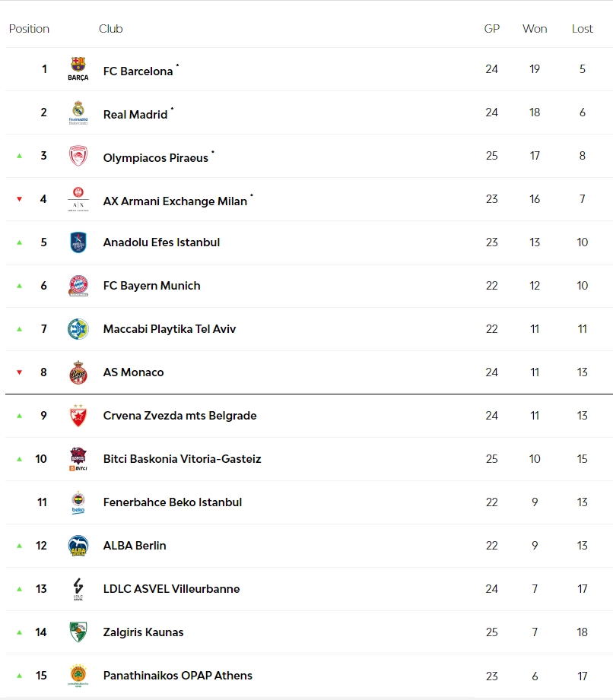The height and width of the screenshot is (700, 613).
Task: Click the Crvena Zvezda star logo
Action: [x=78, y=416]
